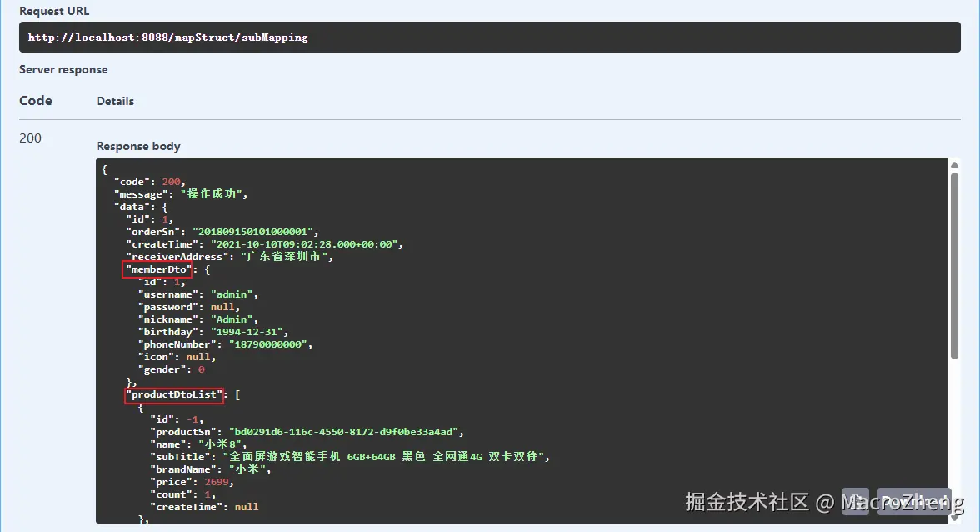Click the "Request URL" heading

[54, 11]
